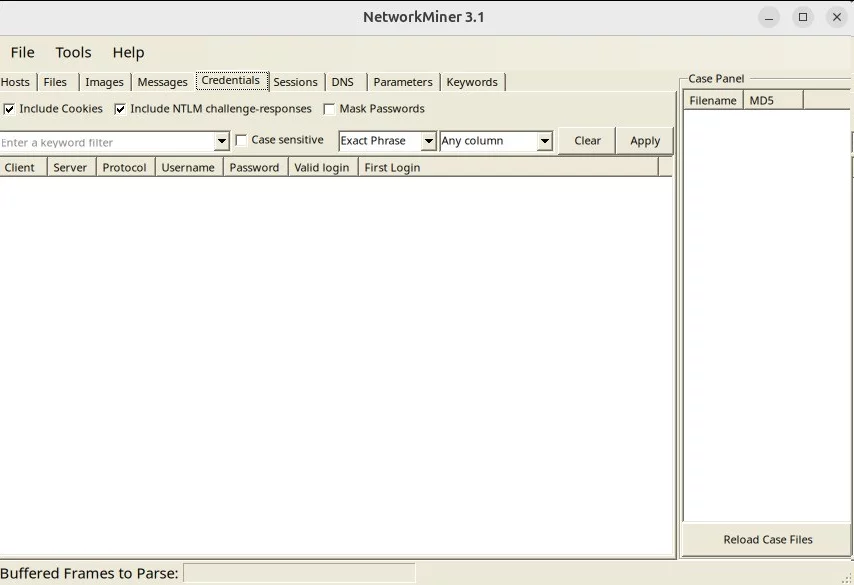Screen dimensions: 854x585
Task: Toggle the Case sensitive checkbox
Action: 240,141
